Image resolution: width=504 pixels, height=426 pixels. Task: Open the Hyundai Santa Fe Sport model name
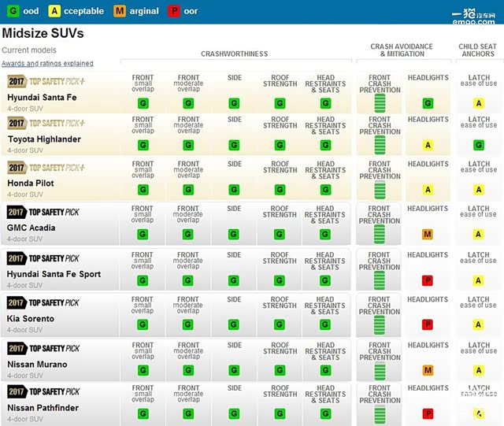click(54, 274)
